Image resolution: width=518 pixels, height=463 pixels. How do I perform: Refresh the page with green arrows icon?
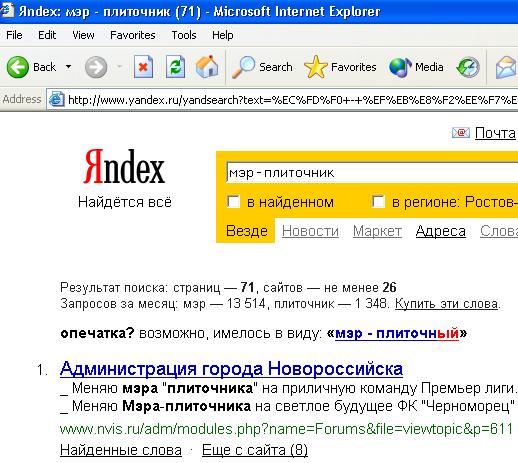click(x=175, y=67)
